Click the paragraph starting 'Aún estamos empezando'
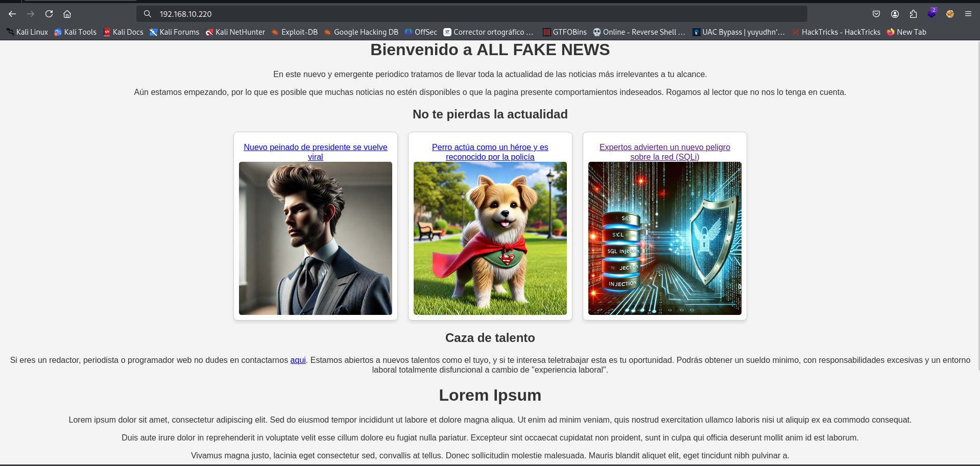 [490, 92]
